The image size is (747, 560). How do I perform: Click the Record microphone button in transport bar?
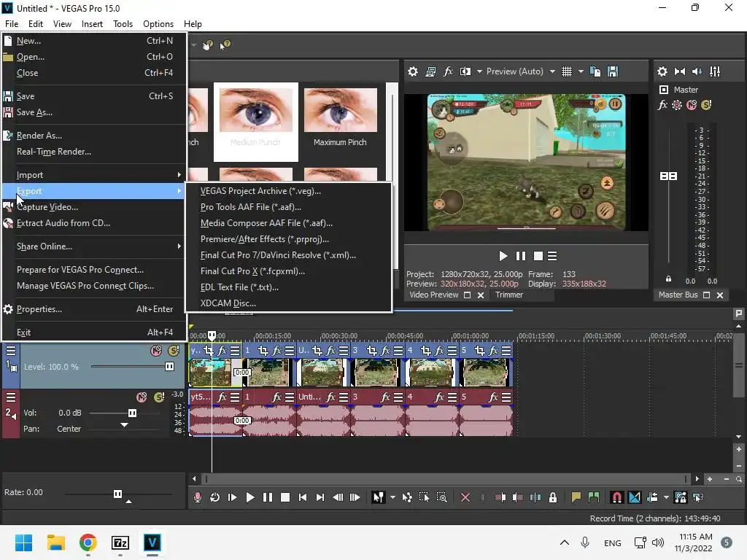coord(197,497)
